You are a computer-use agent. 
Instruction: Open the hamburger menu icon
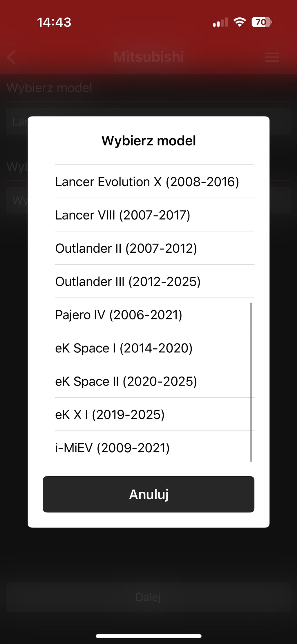272,57
